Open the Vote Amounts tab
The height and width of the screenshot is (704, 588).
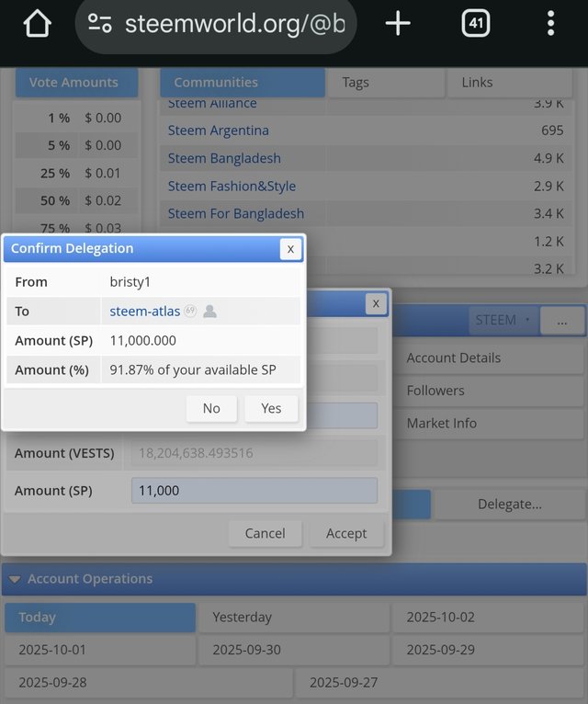[76, 83]
